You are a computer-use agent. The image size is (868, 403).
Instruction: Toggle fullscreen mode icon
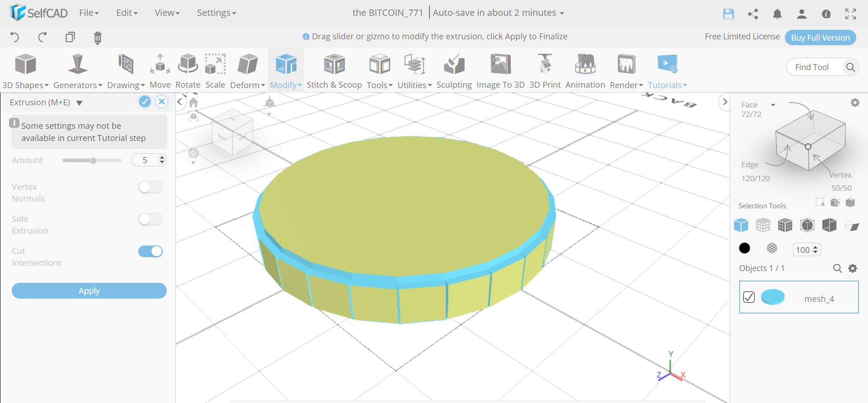850,14
